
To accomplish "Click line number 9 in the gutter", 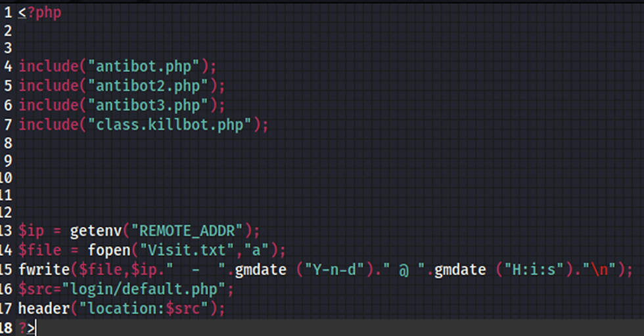I will [8, 161].
